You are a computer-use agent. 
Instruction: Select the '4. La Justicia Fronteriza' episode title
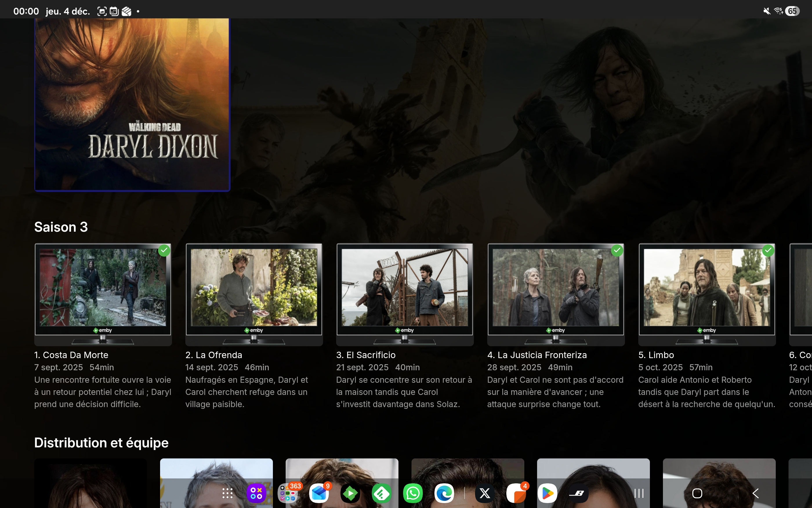pos(537,355)
